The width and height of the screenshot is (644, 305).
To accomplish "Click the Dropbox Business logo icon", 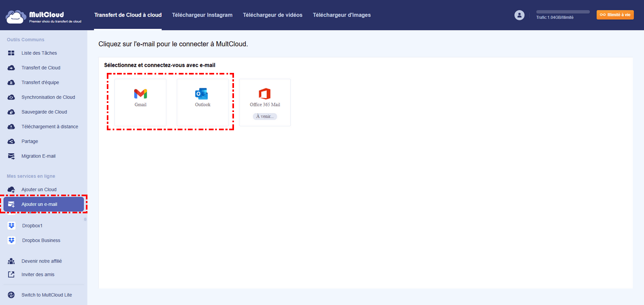I will click(x=11, y=241).
